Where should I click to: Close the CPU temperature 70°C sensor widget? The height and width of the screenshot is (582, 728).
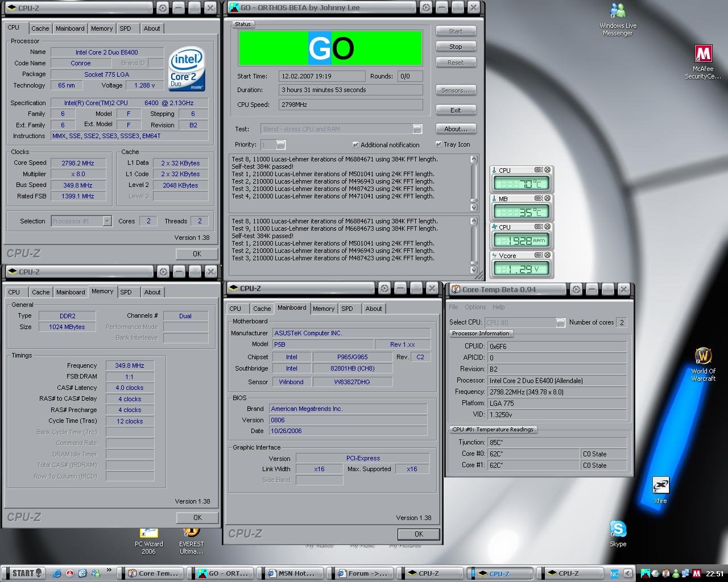(x=548, y=170)
